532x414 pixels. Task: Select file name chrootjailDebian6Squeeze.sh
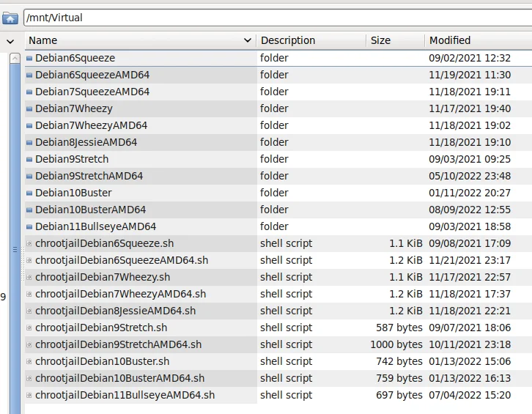coord(105,243)
